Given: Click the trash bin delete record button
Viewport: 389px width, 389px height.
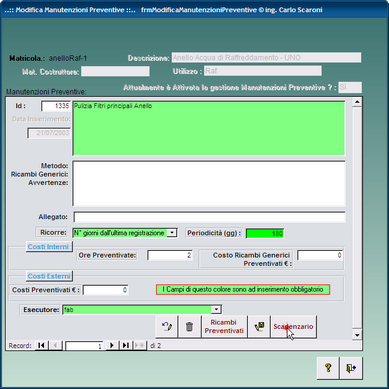Looking at the screenshot, I should [x=189, y=327].
